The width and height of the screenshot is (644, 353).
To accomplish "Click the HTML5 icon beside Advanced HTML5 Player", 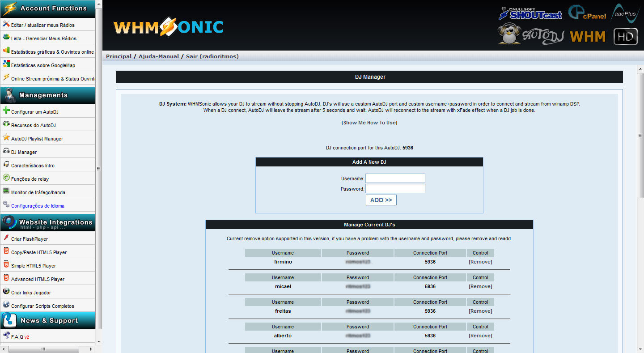I will [x=6, y=278].
